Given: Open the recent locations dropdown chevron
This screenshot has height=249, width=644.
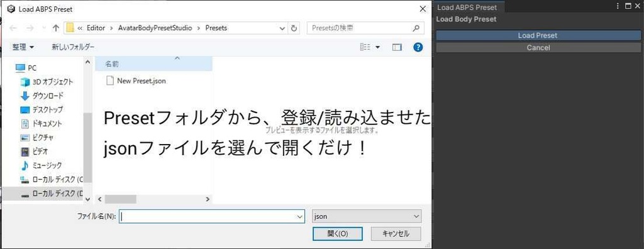Looking at the screenshot, I should [44, 28].
